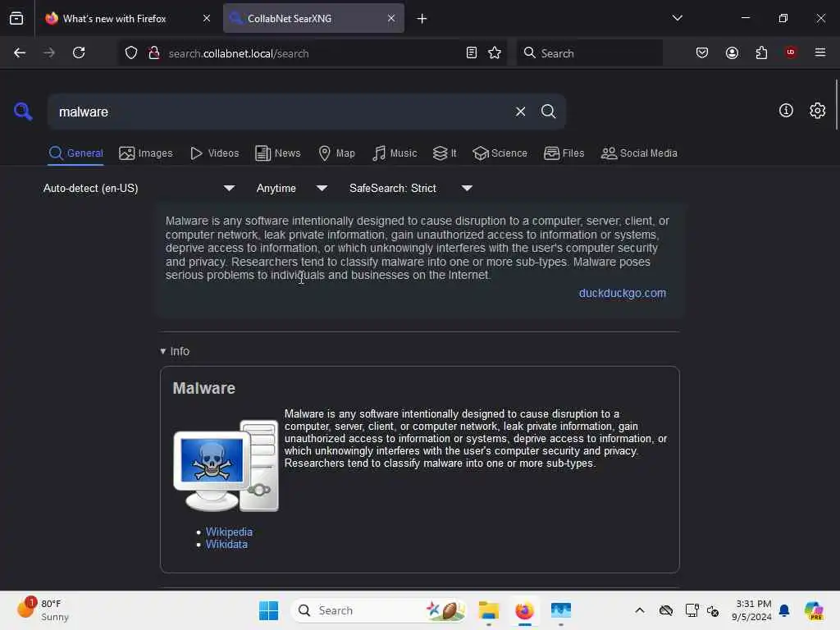The height and width of the screenshot is (630, 840).
Task: Open SearXNG preferences gear
Action: tap(817, 111)
